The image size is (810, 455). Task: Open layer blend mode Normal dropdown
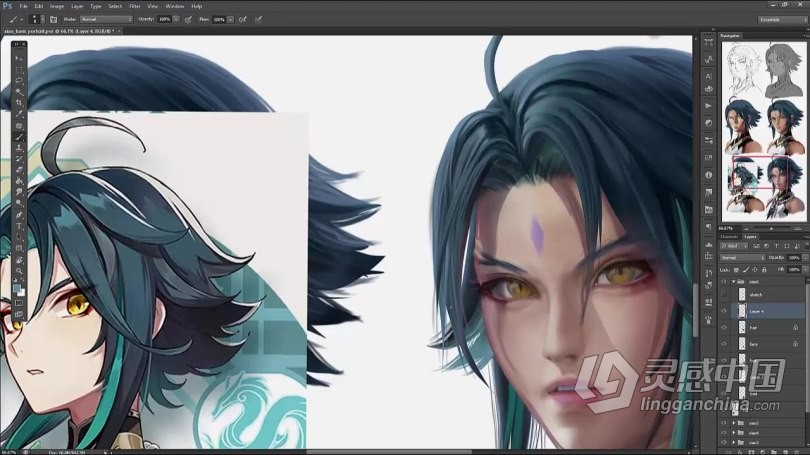coord(742,258)
